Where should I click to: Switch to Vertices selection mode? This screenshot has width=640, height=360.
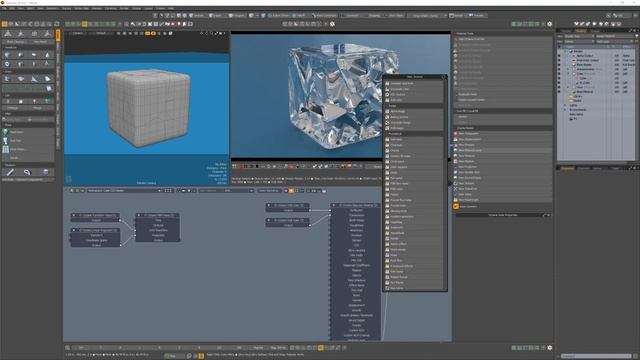point(198,16)
